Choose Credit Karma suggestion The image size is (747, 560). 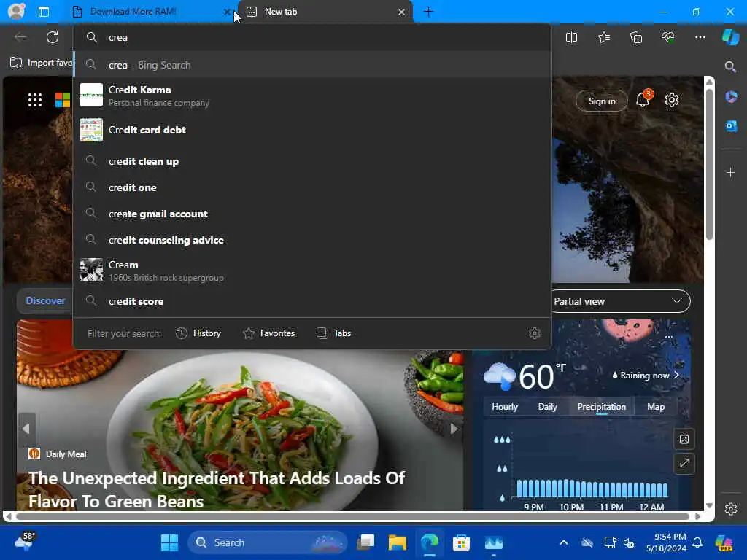(312, 96)
